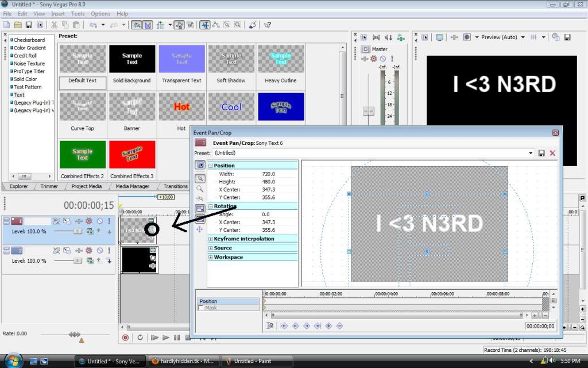The width and height of the screenshot is (588, 368).
Task: Select Selection Edit tool in toolbar
Action: click(227, 25)
